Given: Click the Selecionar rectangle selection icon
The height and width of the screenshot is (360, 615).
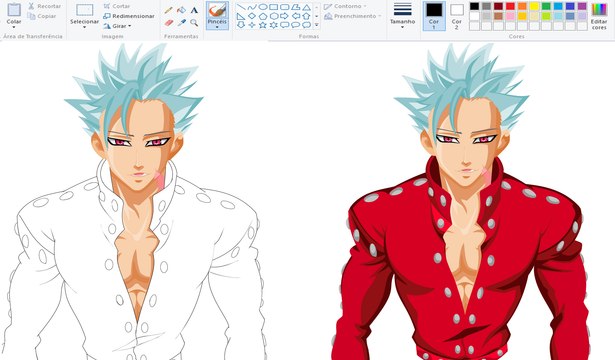Looking at the screenshot, I should coord(84,10).
